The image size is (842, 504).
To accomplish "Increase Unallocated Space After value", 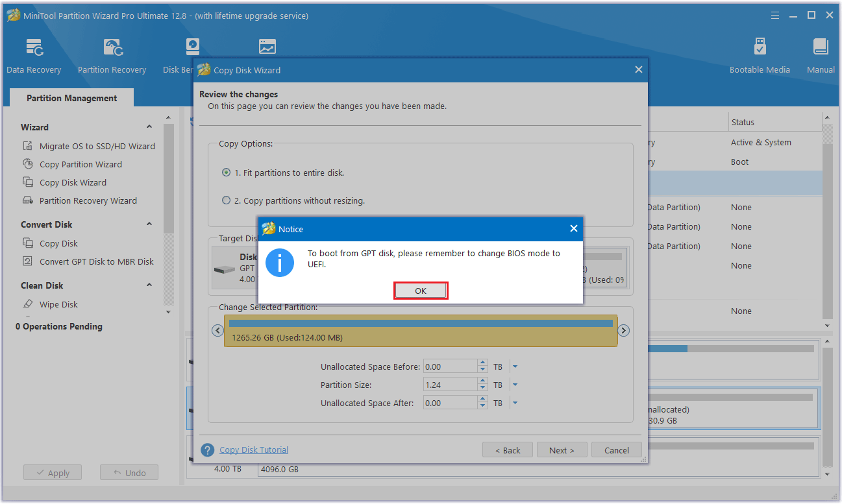I will tap(482, 400).
